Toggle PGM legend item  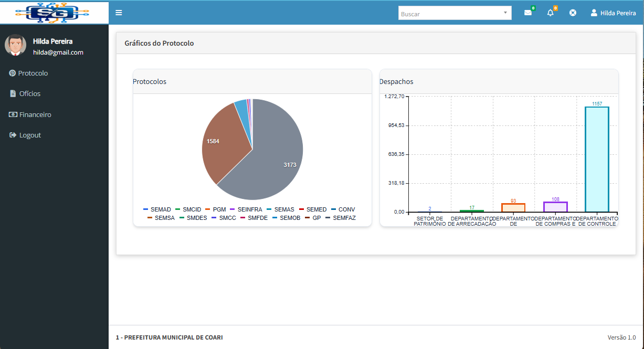pos(216,209)
